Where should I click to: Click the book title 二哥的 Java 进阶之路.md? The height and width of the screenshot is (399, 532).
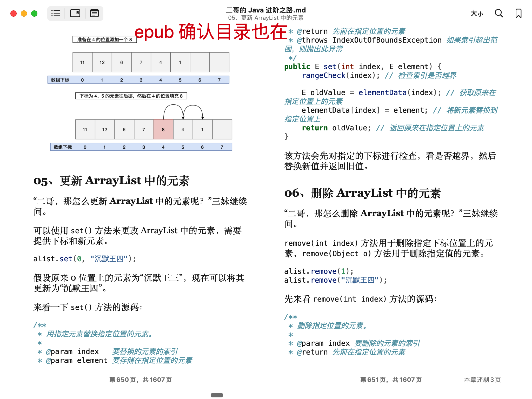point(266,10)
